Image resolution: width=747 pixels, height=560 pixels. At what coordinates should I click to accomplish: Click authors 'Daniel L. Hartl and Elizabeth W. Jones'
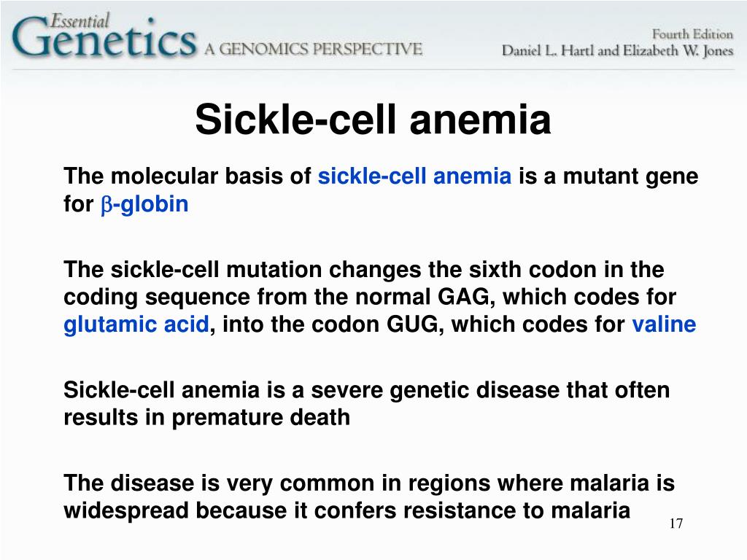[617, 50]
